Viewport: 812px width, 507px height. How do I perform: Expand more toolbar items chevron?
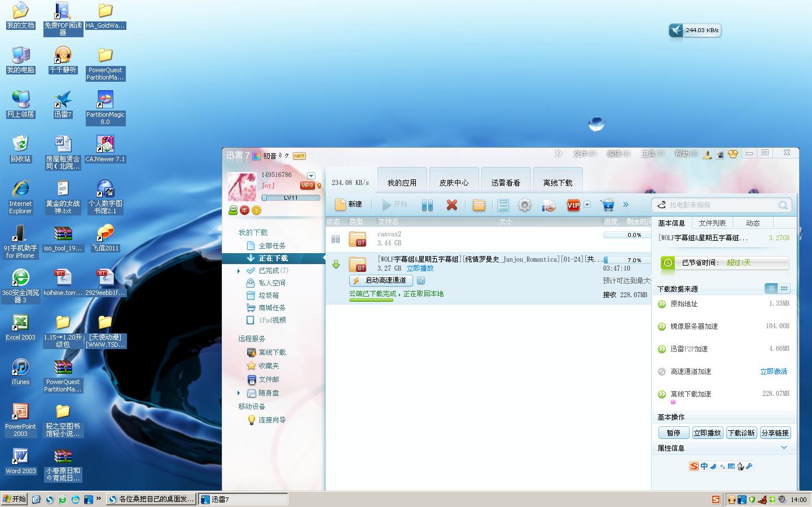click(x=626, y=205)
